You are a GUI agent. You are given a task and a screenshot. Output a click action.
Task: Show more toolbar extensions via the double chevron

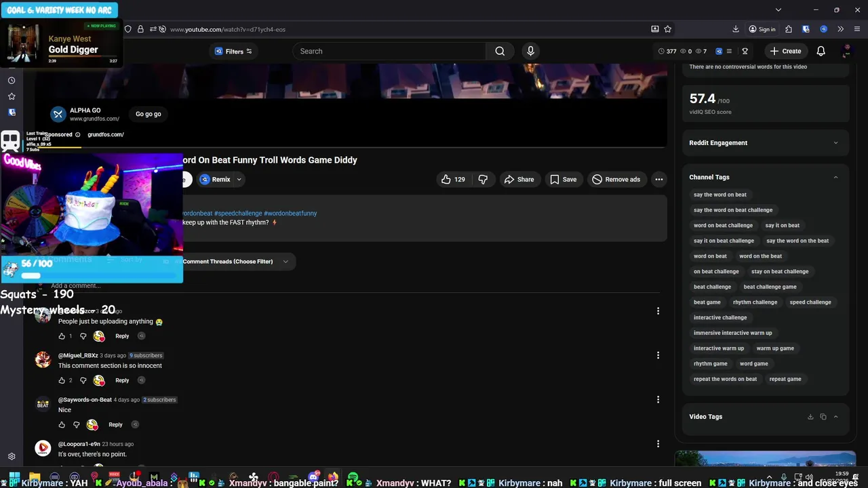point(840,29)
